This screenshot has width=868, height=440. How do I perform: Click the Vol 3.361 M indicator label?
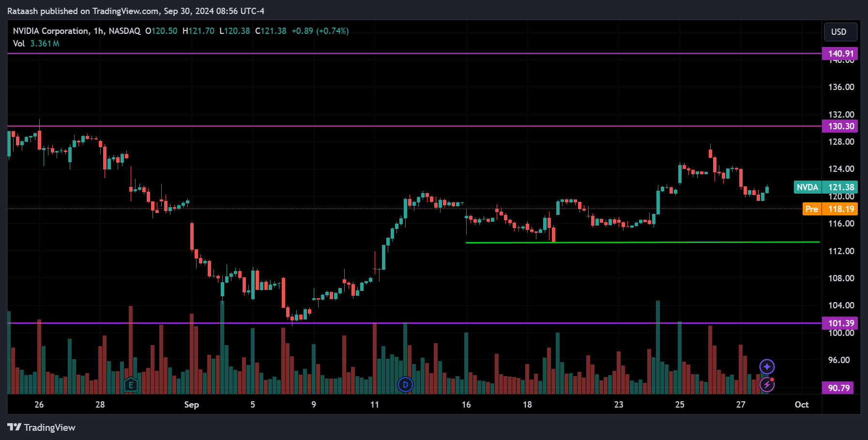[x=36, y=44]
